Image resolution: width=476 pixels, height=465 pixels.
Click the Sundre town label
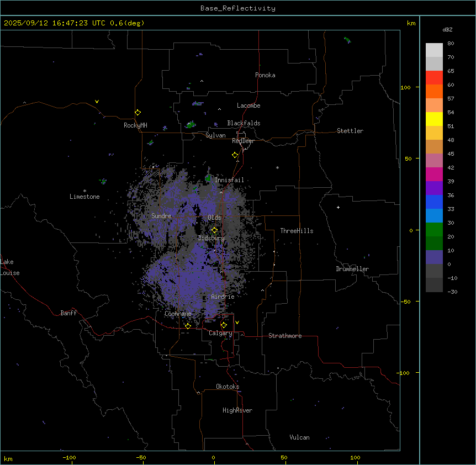pos(161,216)
